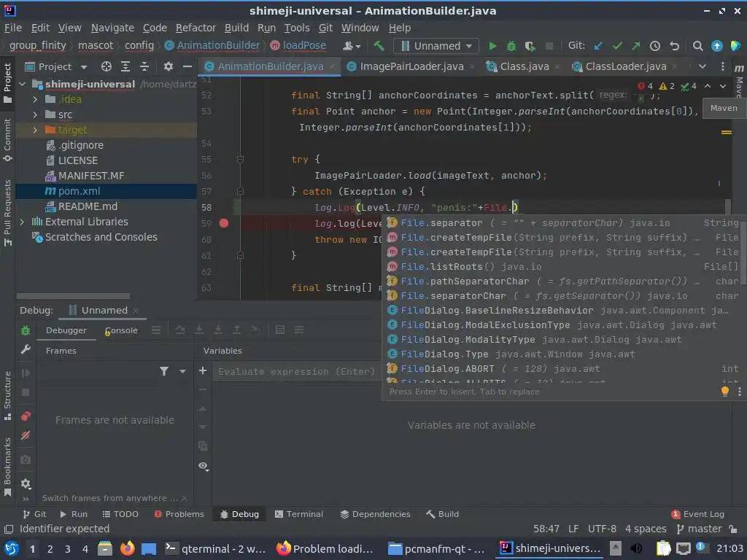Screen dimensions: 747x560
Task: Expand External Libraries node
Action: point(23,222)
